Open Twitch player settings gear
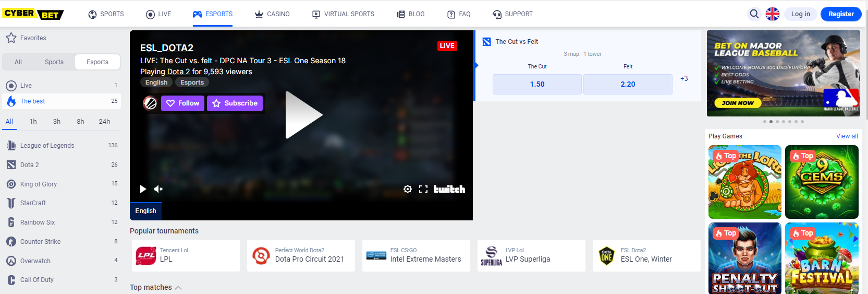This screenshot has width=868, height=294. 408,189
